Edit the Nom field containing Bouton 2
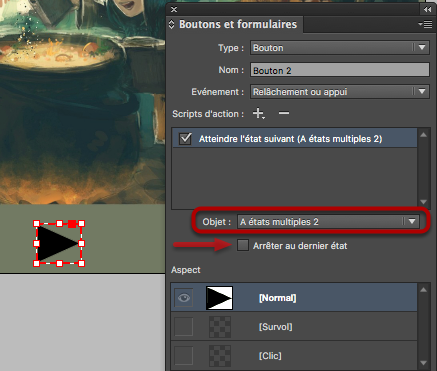Viewport: 437px width, 371px height. pyautogui.click(x=340, y=70)
